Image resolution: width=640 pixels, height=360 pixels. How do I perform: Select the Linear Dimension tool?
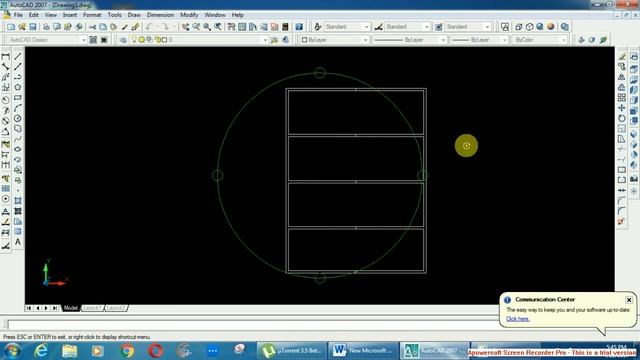click(x=6, y=56)
